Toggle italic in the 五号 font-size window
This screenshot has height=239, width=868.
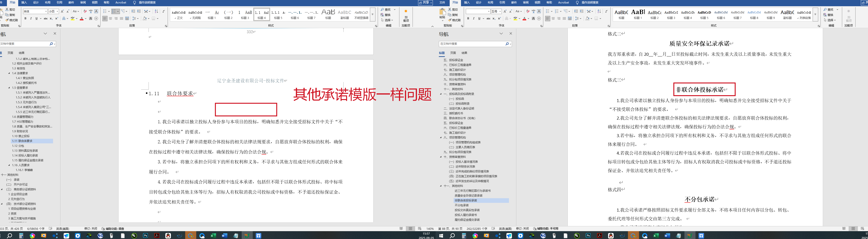point(473,18)
